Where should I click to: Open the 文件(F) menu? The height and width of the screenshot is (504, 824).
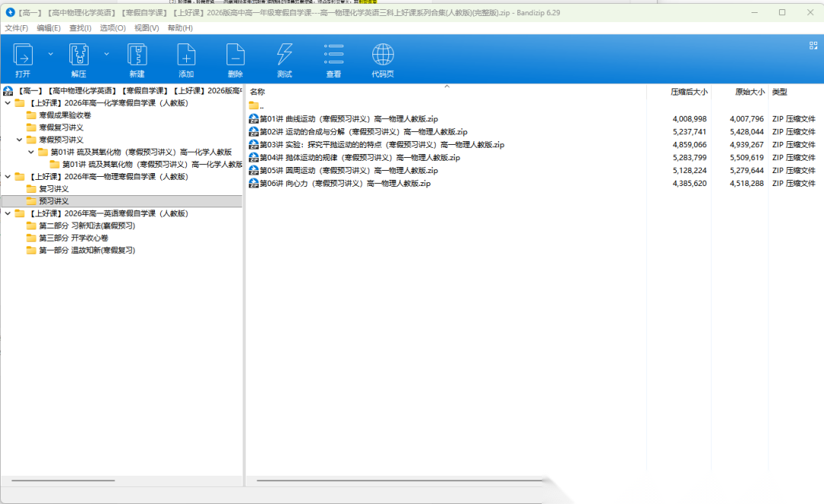(17, 28)
